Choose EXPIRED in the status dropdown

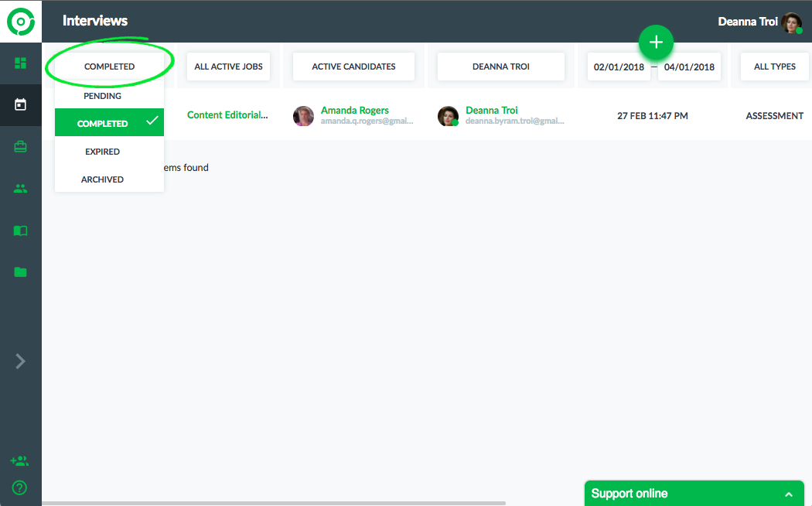(x=109, y=151)
